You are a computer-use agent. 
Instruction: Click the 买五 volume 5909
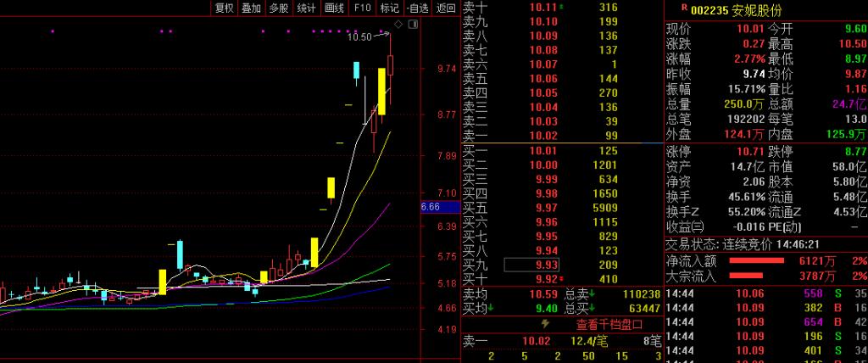click(x=604, y=208)
